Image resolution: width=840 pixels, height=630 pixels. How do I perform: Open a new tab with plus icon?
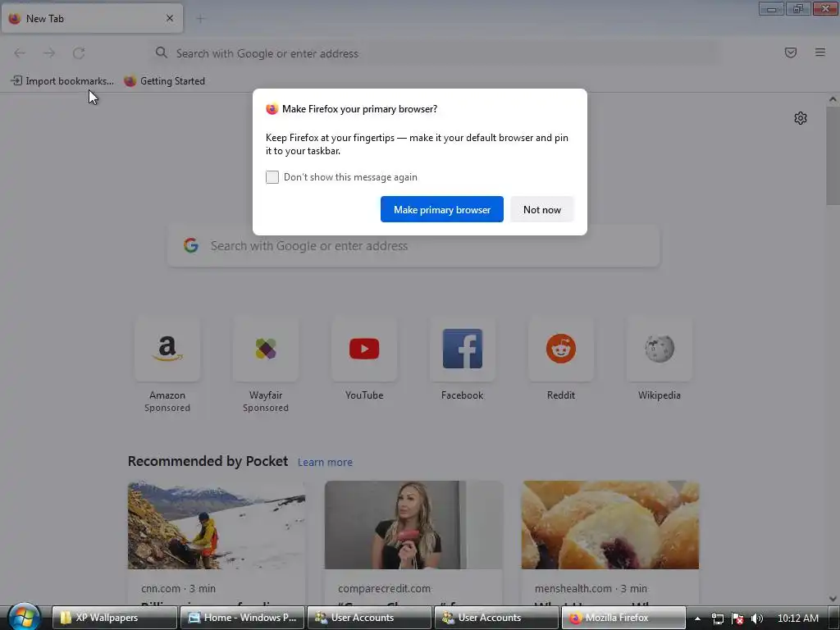[x=200, y=20]
